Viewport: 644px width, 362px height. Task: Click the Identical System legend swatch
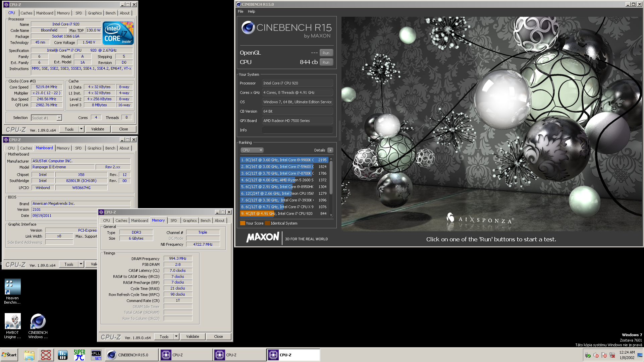[x=267, y=223]
